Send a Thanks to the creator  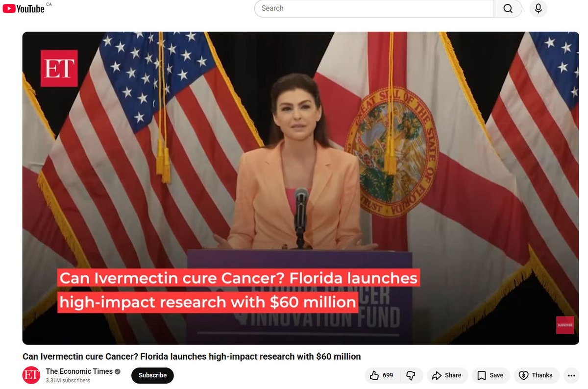tap(537, 375)
